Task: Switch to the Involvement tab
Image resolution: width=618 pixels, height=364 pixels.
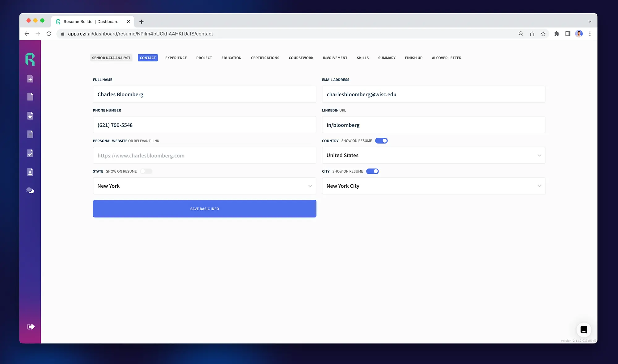Action: point(335,58)
